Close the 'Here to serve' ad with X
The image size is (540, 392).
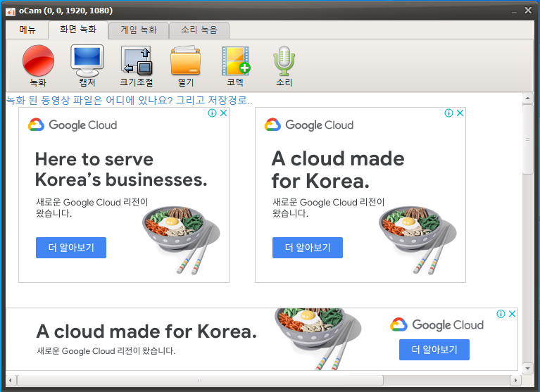coord(223,113)
